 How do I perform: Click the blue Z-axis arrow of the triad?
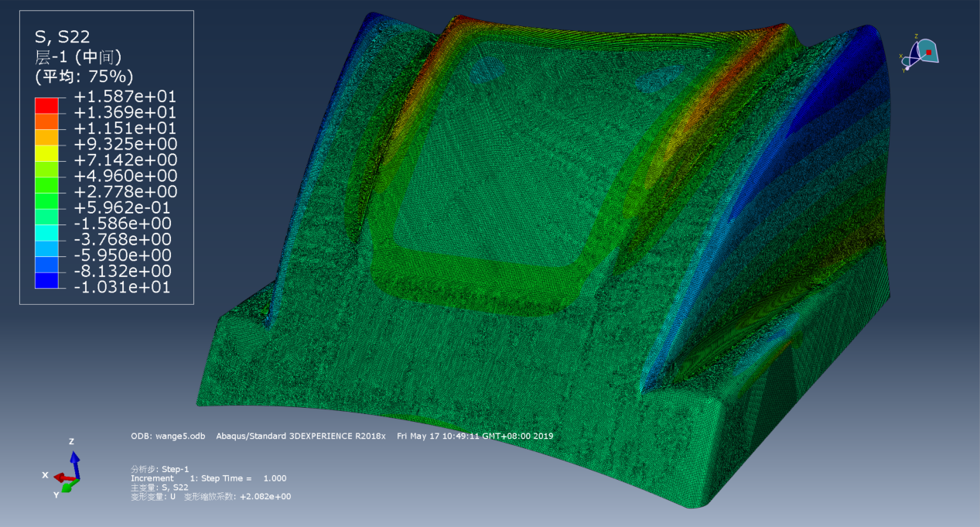pyautogui.click(x=74, y=460)
